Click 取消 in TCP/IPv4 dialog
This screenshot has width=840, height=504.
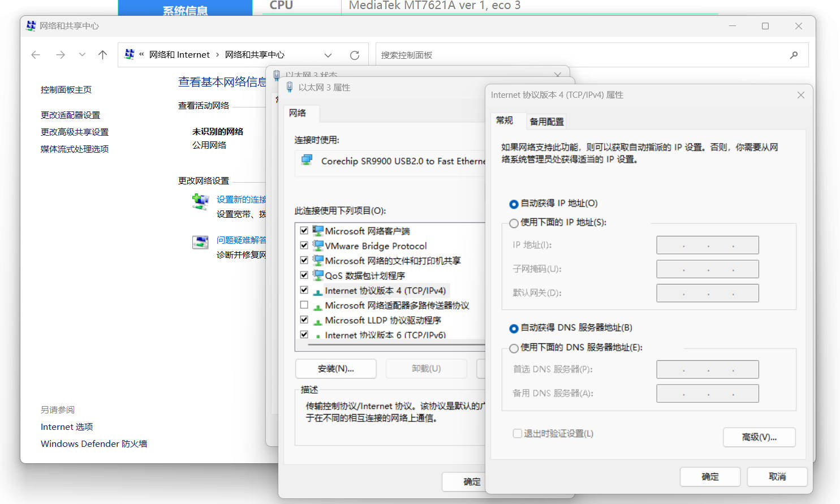tap(777, 477)
